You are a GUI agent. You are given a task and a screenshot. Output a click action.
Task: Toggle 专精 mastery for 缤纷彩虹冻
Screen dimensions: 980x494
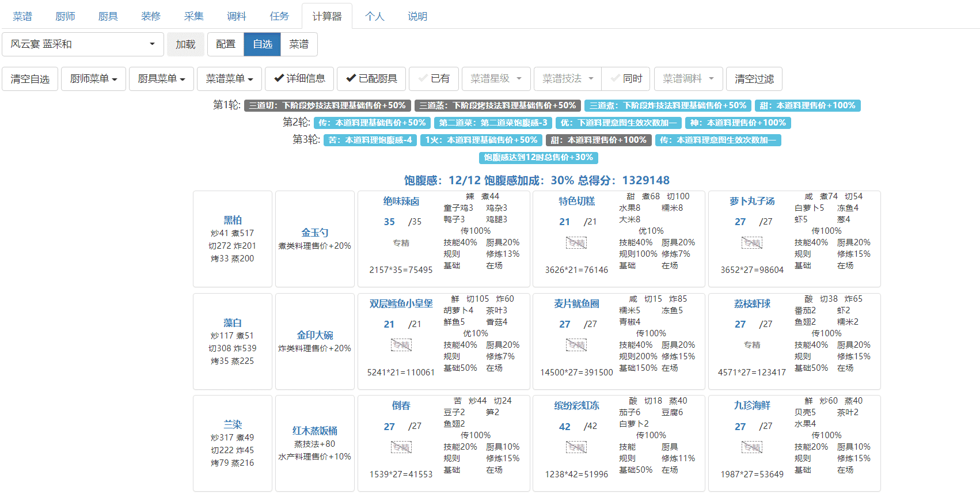576,447
